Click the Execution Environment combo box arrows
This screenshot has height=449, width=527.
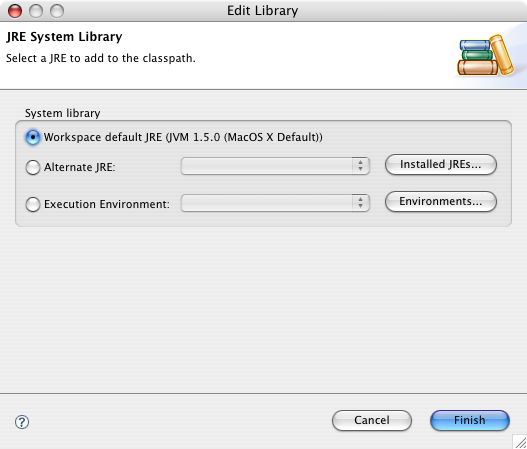coord(361,203)
